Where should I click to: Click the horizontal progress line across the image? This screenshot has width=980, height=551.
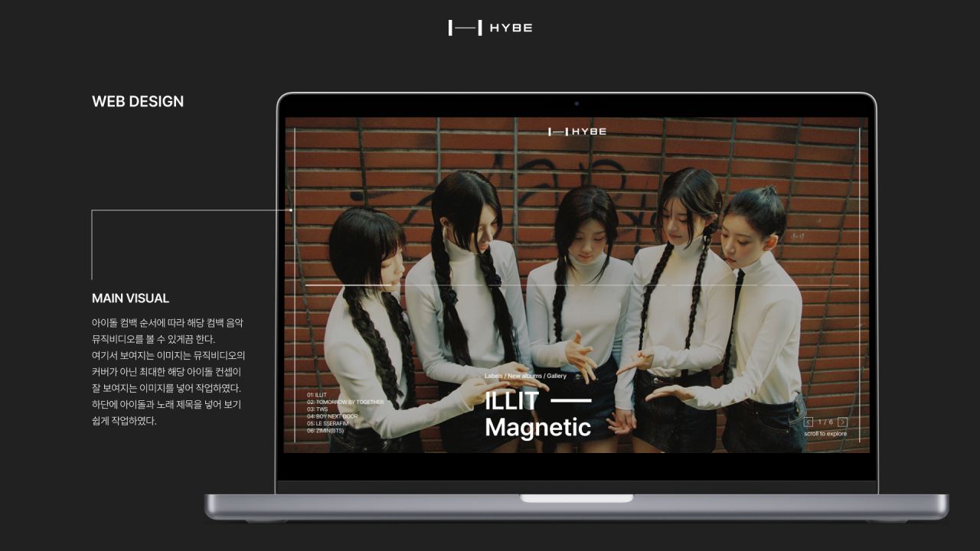coord(576,285)
